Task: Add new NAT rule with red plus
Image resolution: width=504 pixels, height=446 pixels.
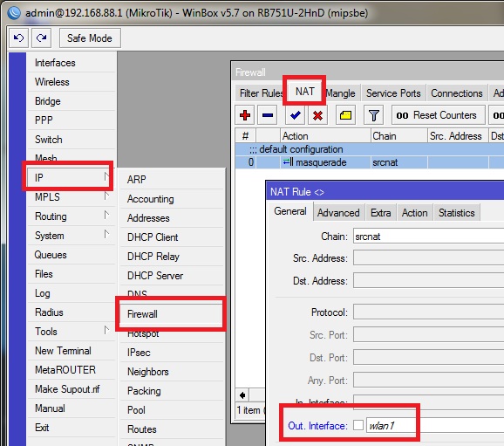Action: pyautogui.click(x=245, y=115)
